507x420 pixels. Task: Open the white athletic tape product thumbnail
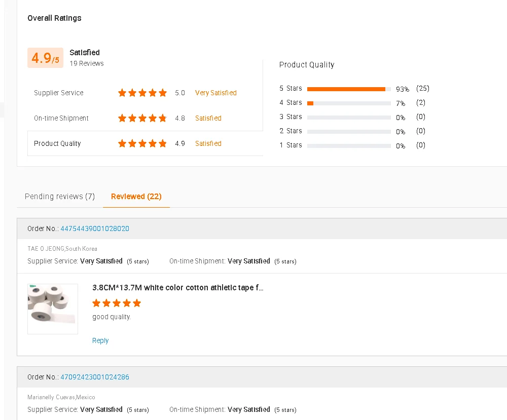[53, 309]
